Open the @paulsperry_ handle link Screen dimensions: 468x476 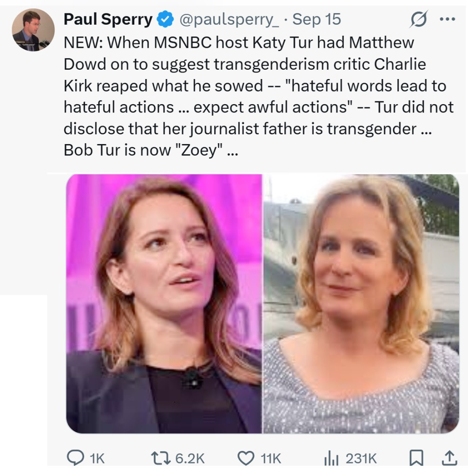click(x=228, y=20)
